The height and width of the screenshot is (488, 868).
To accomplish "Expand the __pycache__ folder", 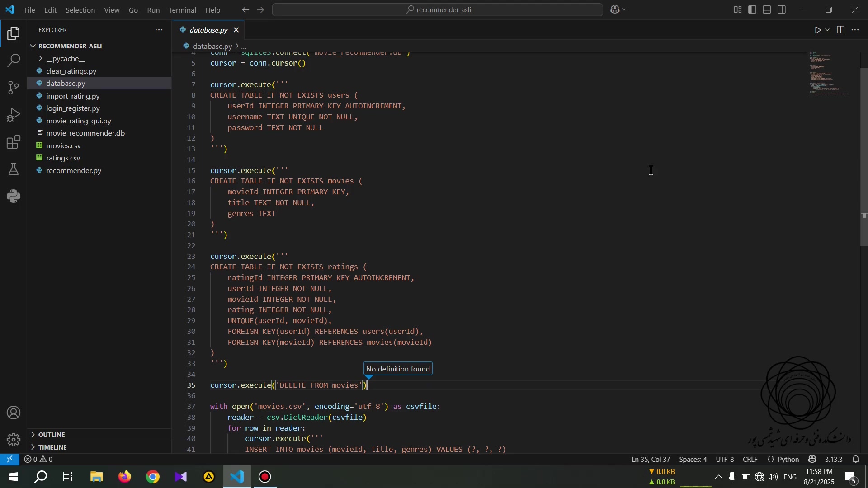I will click(x=66, y=59).
